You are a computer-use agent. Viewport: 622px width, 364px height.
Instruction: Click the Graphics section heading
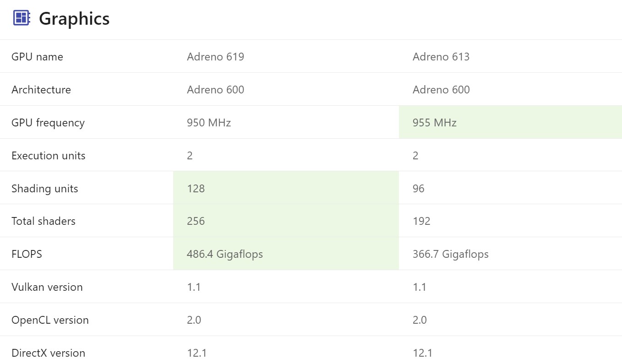coord(74,19)
